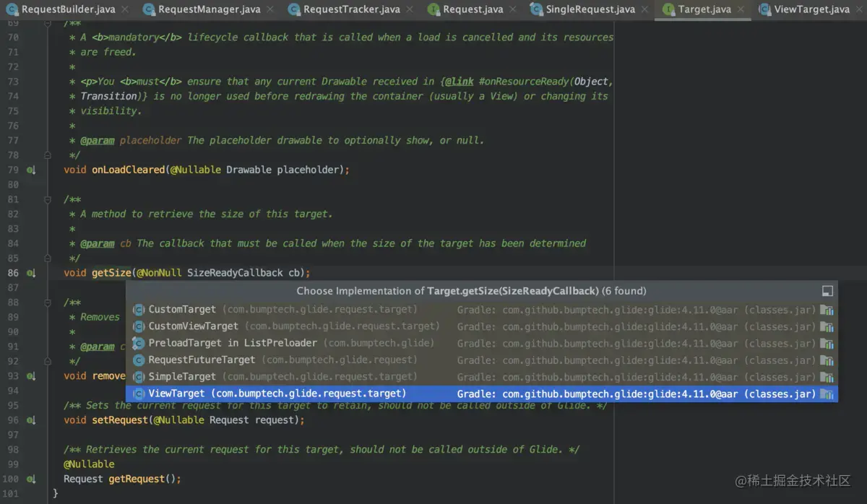Select CustomTarget implementation in popup
This screenshot has width=867, height=504.
pos(482,310)
